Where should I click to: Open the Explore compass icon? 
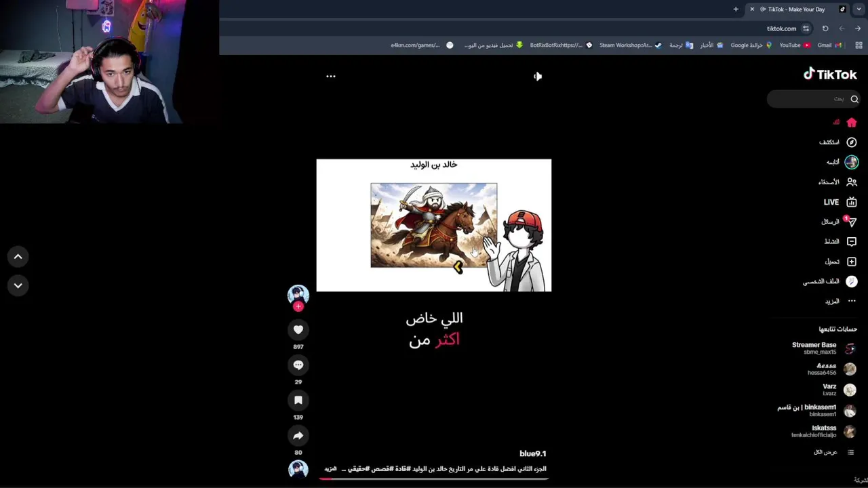(852, 142)
